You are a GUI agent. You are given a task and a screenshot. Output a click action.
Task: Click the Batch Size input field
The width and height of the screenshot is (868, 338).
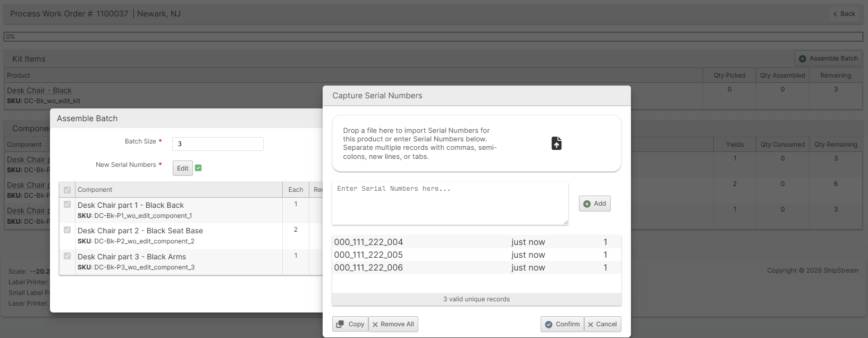point(217,144)
